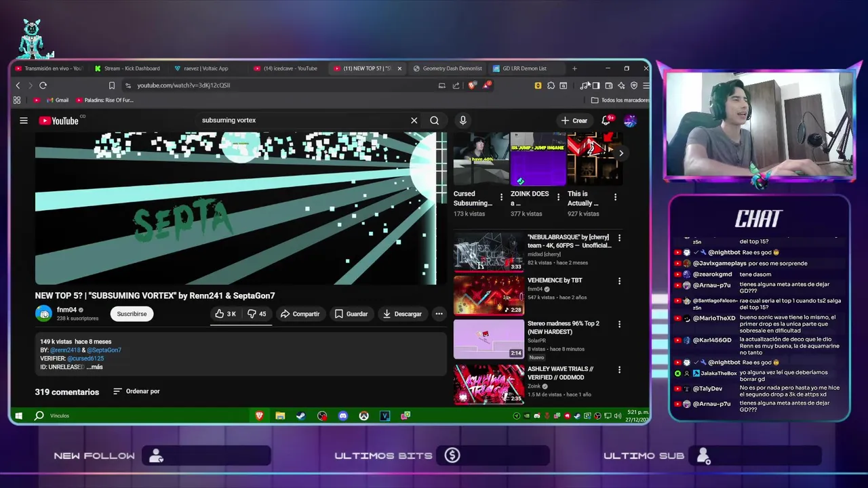Dislike the video with thumbs down
868x488 pixels.
[257, 314]
